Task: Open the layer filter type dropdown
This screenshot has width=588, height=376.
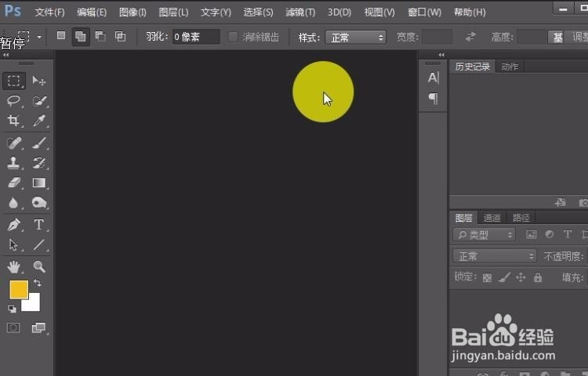Action: click(x=485, y=235)
